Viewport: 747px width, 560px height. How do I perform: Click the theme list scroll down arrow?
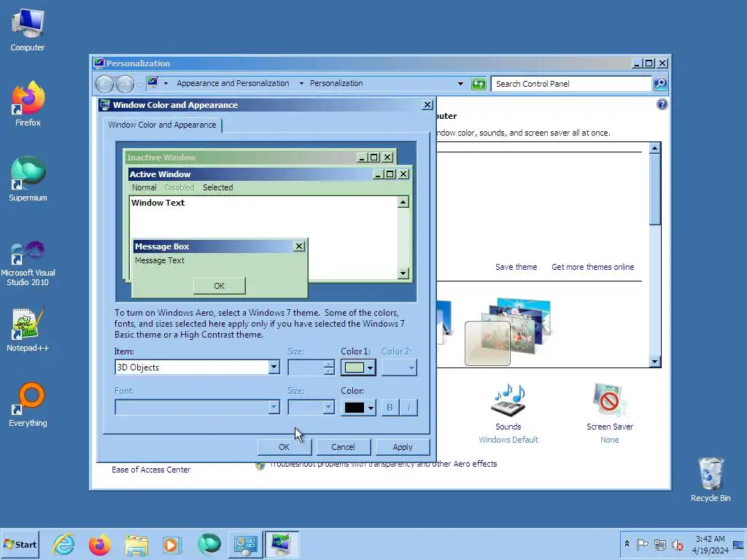point(654,362)
